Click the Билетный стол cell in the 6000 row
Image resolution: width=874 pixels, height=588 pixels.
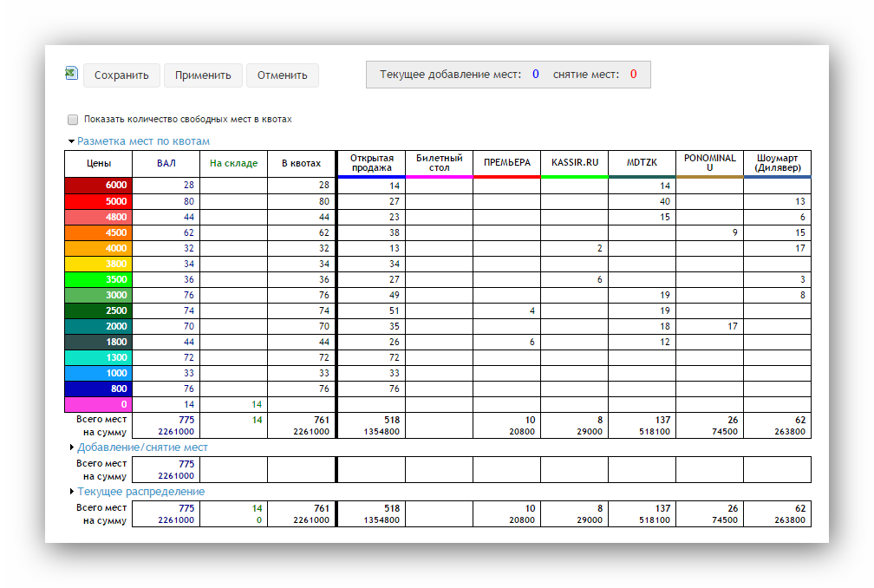439,186
